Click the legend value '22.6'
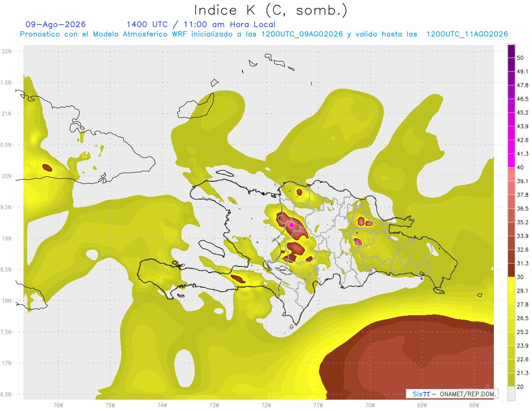532x411 pixels. 523,359
